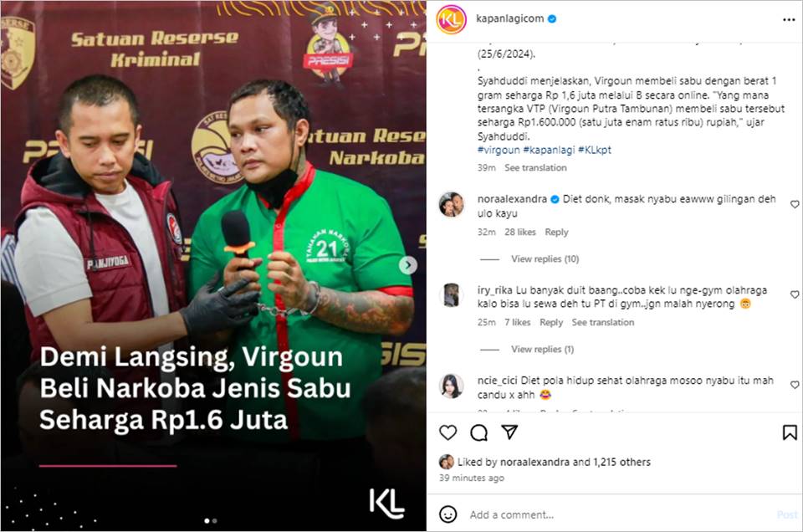Save the post with the bookmark icon
Image resolution: width=803 pixels, height=532 pixels.
click(790, 432)
